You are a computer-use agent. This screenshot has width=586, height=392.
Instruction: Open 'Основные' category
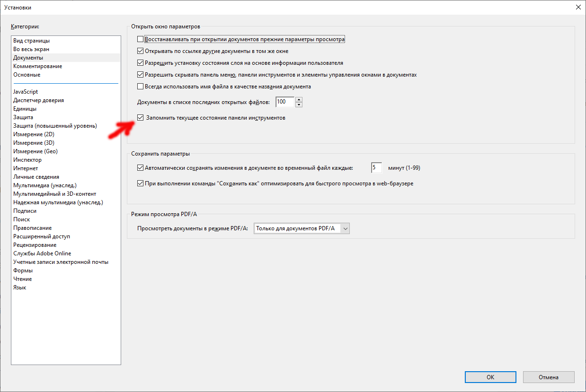pyautogui.click(x=66, y=75)
